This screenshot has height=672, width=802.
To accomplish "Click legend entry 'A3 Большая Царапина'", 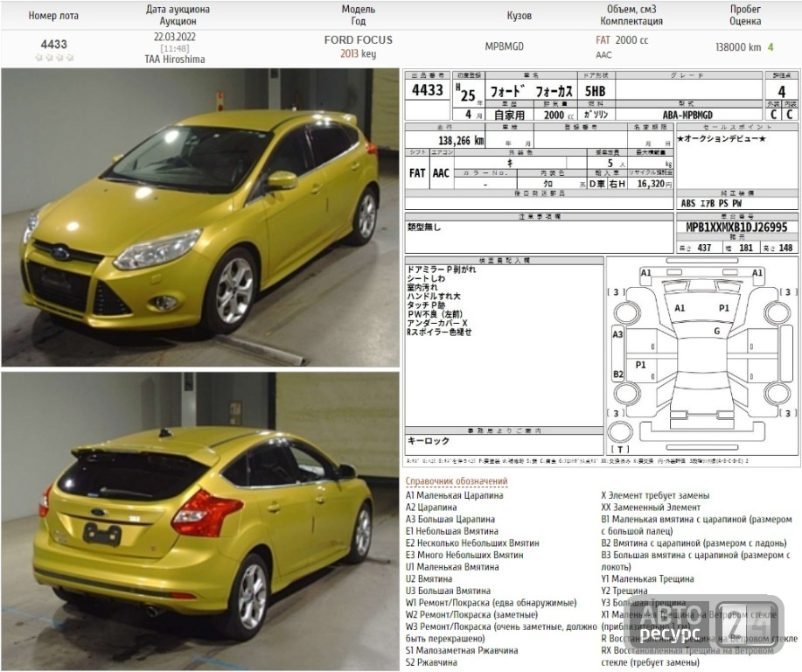I will coord(450,519).
